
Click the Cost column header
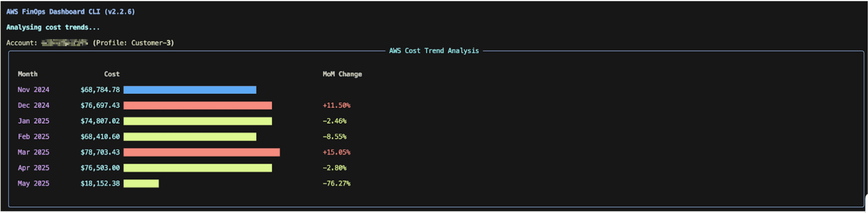point(112,74)
